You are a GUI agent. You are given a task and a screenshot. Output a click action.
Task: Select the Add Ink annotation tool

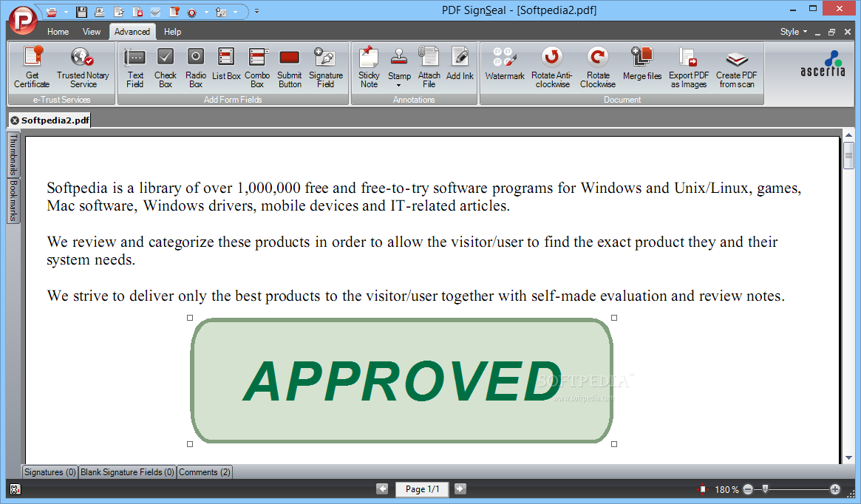460,65
